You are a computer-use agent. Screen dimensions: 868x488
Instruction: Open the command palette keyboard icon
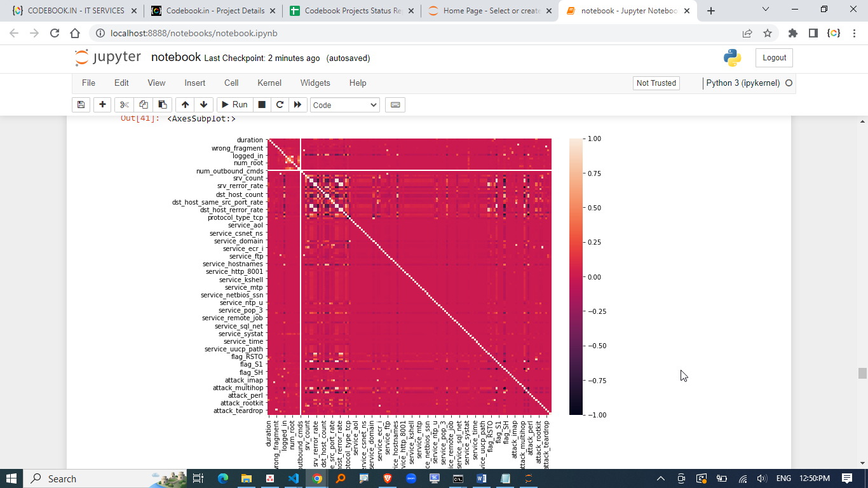click(395, 105)
